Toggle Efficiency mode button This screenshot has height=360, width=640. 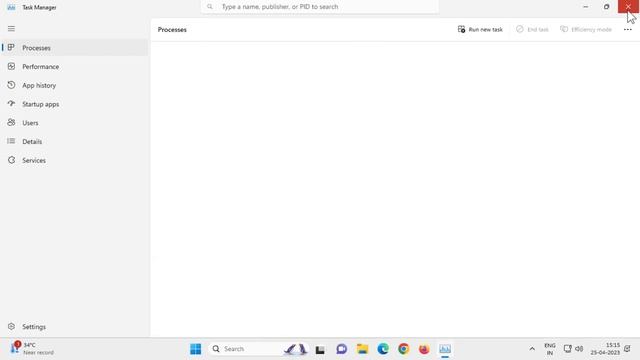pos(586,29)
